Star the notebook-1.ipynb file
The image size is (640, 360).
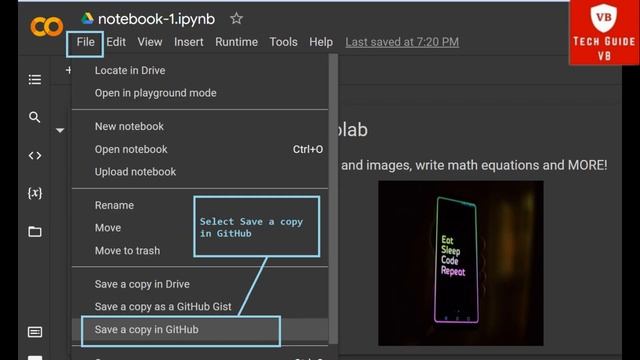click(x=236, y=18)
